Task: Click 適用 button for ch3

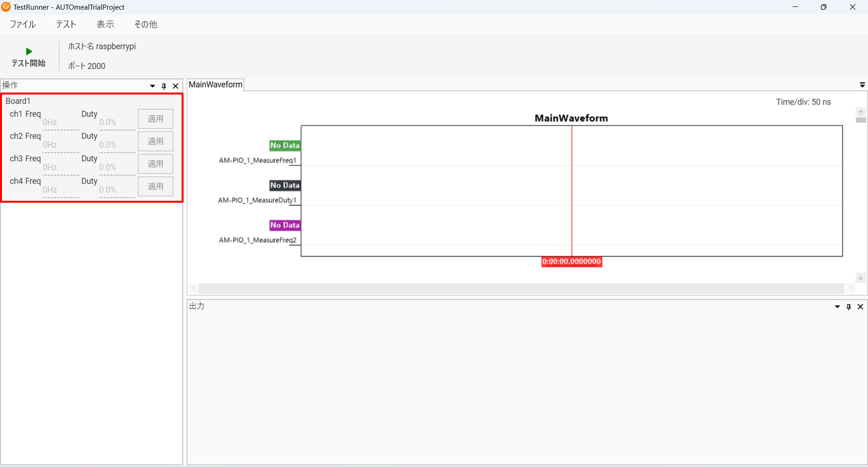Action: (155, 164)
